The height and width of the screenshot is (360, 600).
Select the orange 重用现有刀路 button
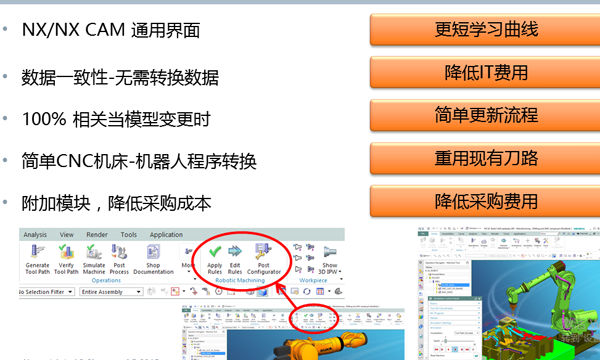[485, 158]
